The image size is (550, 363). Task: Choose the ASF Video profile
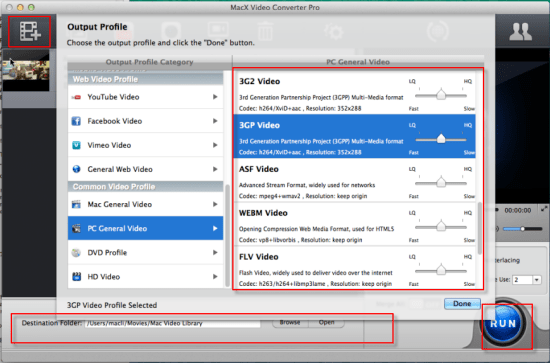(x=354, y=180)
